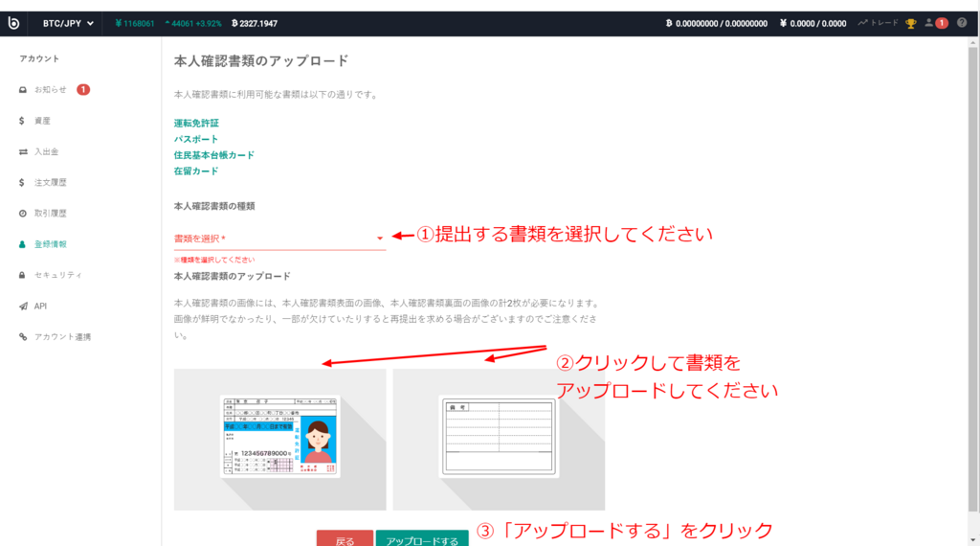Click the price ¥1168061 in header

click(134, 24)
